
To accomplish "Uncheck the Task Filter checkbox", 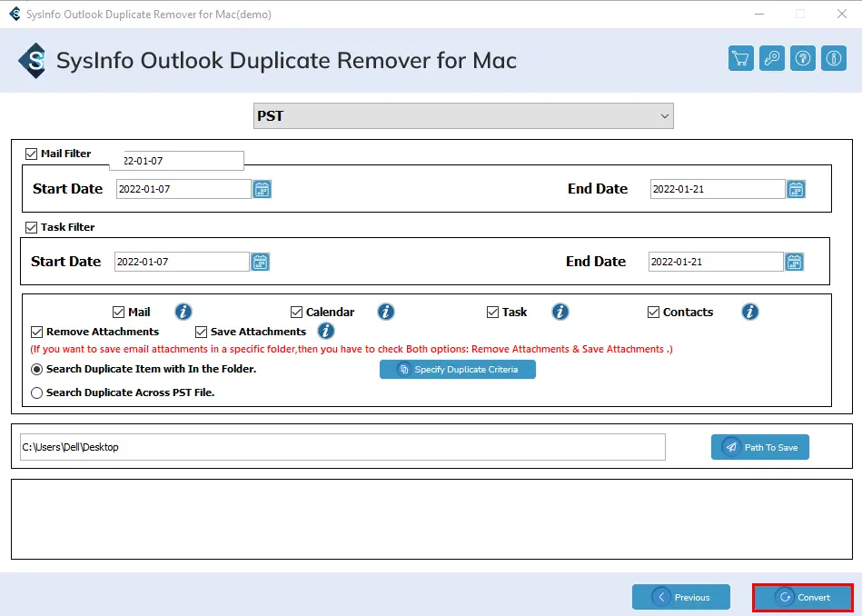I will click(31, 227).
